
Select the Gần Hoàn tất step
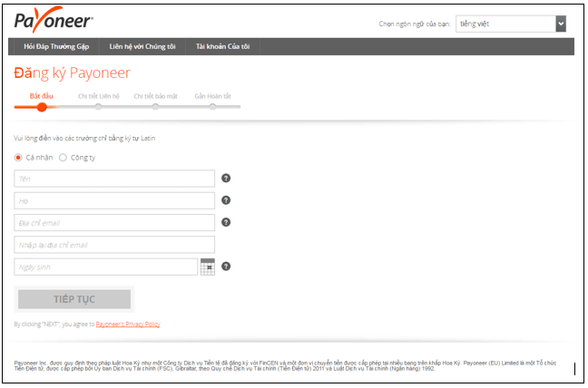(212, 96)
